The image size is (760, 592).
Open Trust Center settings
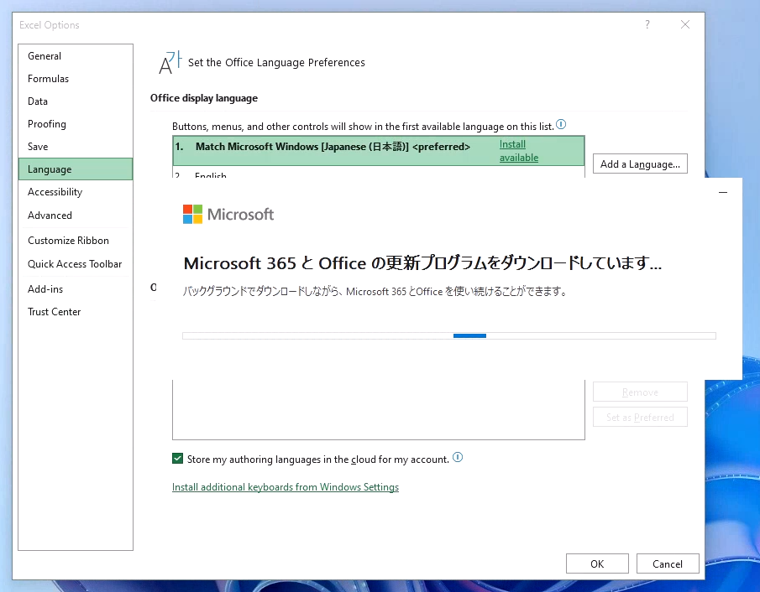click(76, 312)
